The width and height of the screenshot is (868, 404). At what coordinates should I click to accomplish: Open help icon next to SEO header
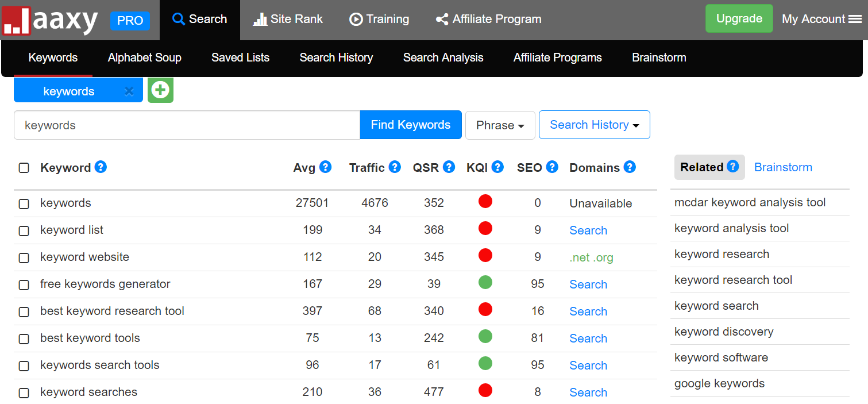tap(552, 167)
